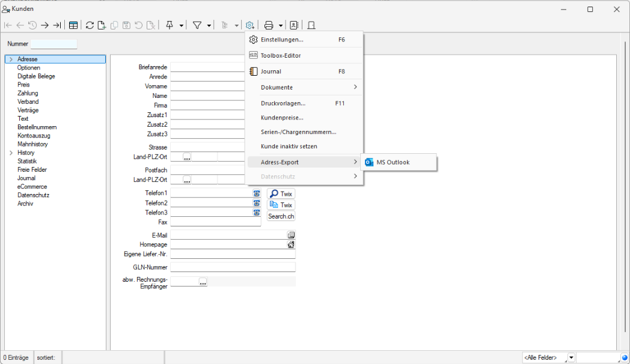Viewport: 630px width, 364px height.
Task: Click the pin icon in toolbar
Action: (x=170, y=25)
